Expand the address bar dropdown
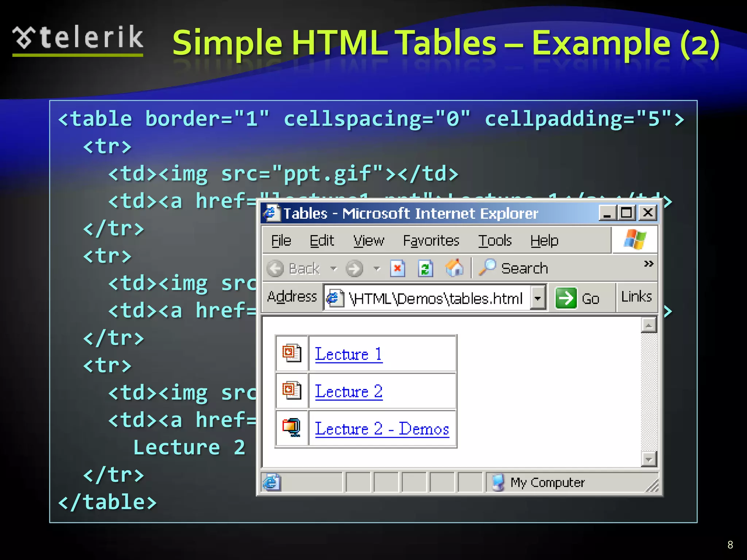Image resolution: width=747 pixels, height=560 pixels. [x=538, y=298]
